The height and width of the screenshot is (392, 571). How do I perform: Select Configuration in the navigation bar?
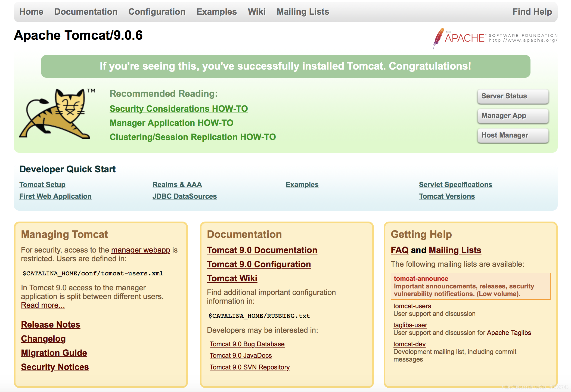157,12
